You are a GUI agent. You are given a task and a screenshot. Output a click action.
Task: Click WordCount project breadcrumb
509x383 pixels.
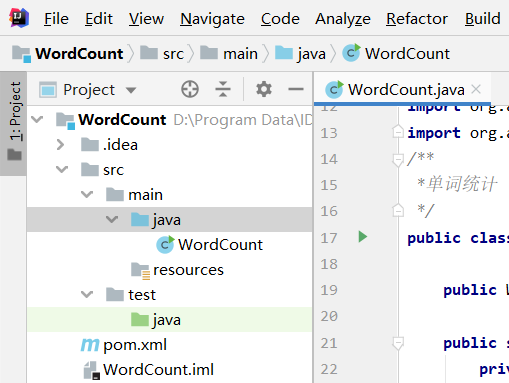[68, 53]
